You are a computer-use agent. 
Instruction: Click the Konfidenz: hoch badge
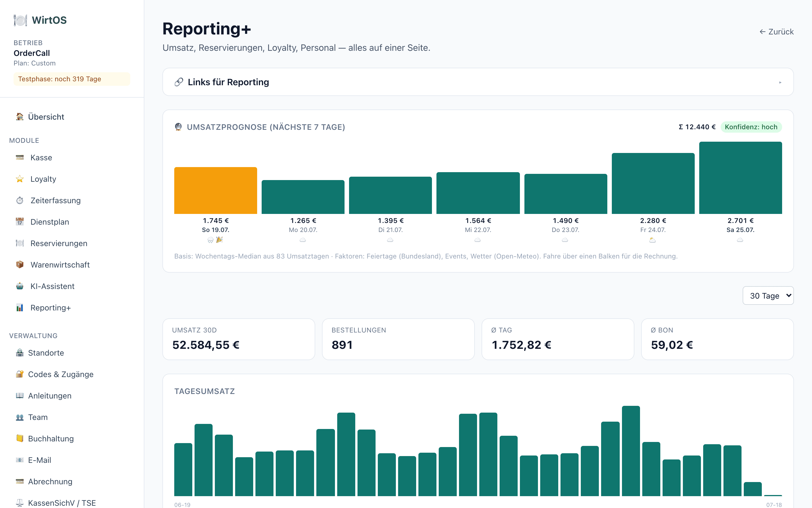coord(751,127)
